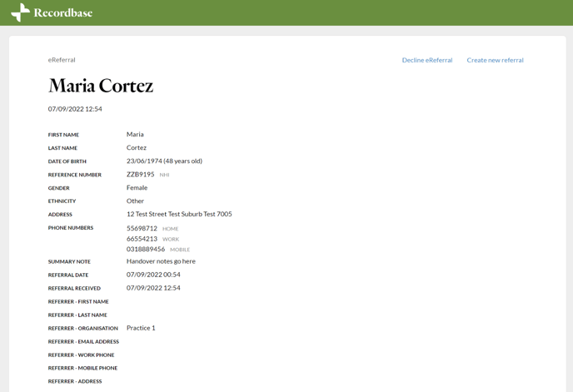Click the WORK phone type tag
The width and height of the screenshot is (573, 392).
coord(171,240)
